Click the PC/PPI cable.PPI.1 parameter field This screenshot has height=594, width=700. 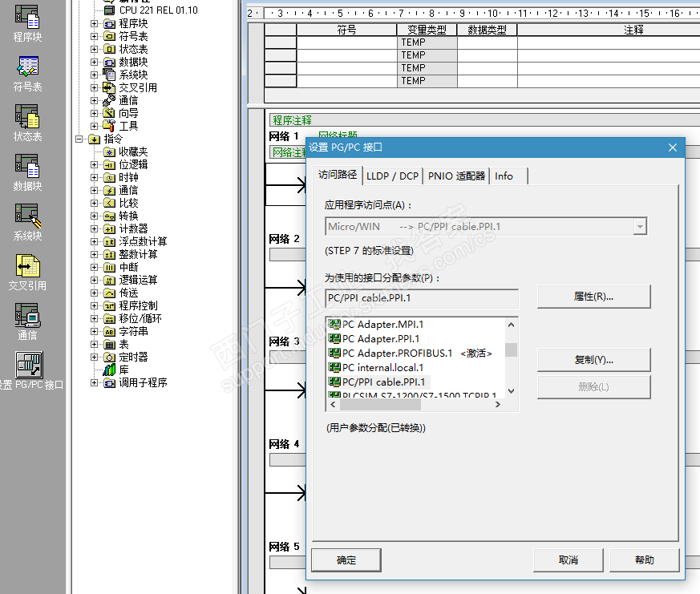[423, 298]
